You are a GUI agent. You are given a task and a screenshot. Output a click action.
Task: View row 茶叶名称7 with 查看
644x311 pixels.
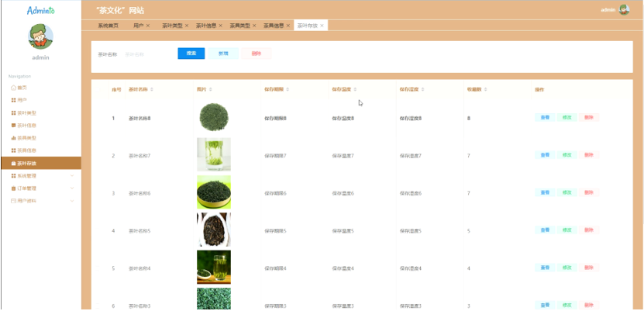click(x=545, y=155)
